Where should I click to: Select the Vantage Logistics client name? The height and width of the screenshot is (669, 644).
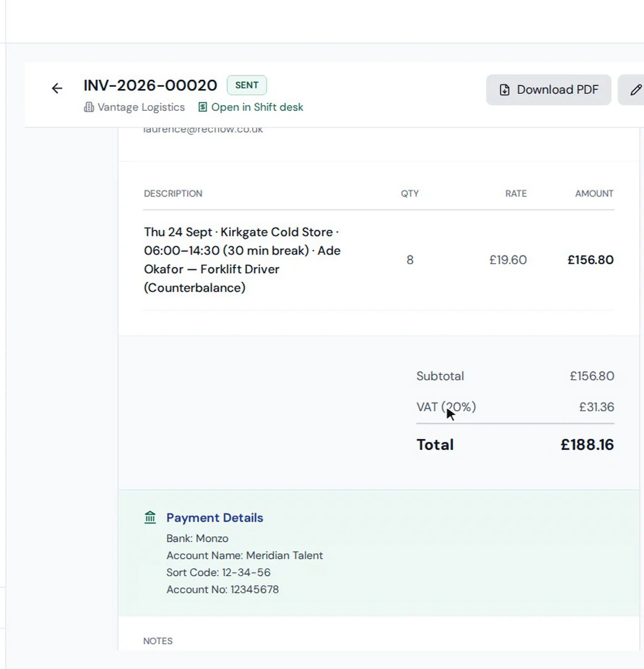tap(141, 107)
